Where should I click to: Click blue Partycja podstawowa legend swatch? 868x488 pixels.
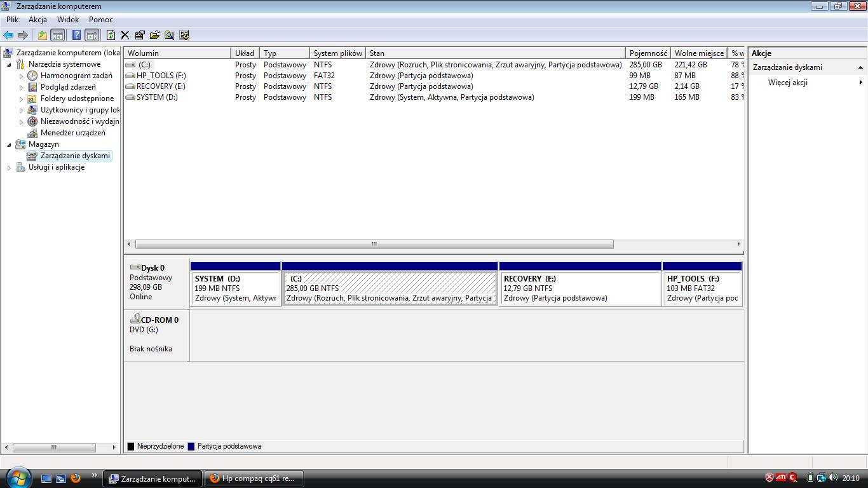pyautogui.click(x=191, y=447)
